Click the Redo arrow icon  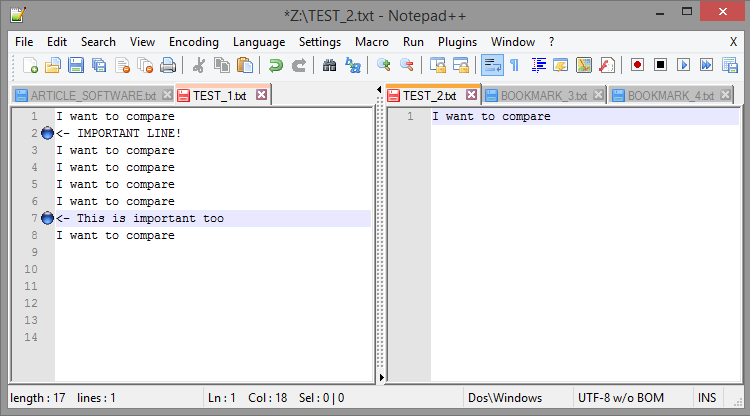tap(299, 65)
